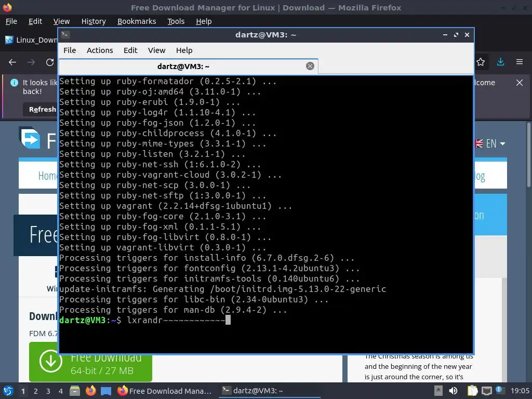The image size is (532, 399).
Task: Open the file manager from the taskbar
Action: 75,391
